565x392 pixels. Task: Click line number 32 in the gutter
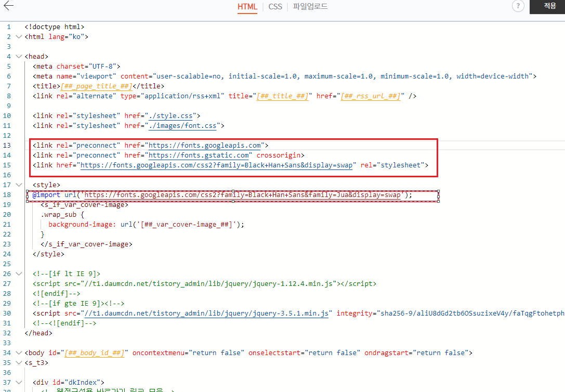[x=7, y=333]
